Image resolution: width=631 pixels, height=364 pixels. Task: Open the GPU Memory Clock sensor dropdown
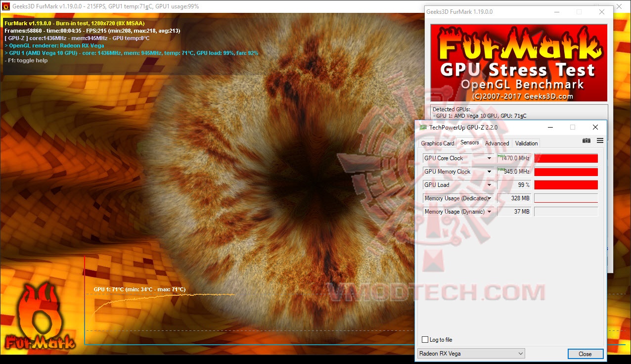click(490, 172)
